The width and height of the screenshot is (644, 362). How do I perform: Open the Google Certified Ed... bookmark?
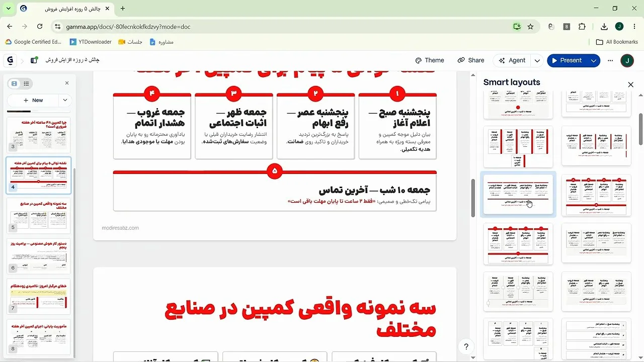(x=33, y=42)
